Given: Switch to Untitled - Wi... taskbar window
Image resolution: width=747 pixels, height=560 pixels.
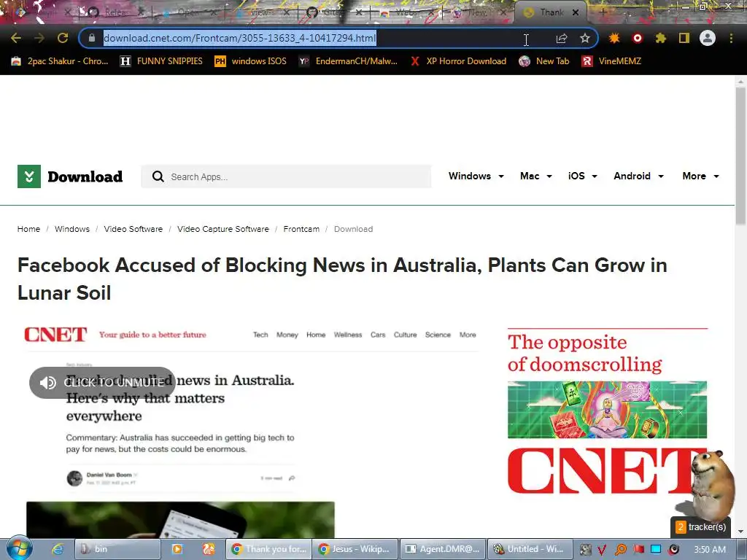Looking at the screenshot, I should 530,549.
